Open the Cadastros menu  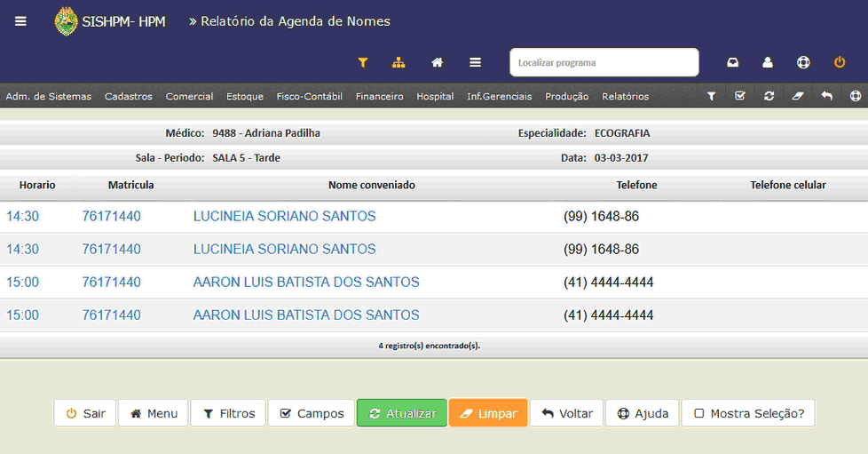(x=129, y=97)
